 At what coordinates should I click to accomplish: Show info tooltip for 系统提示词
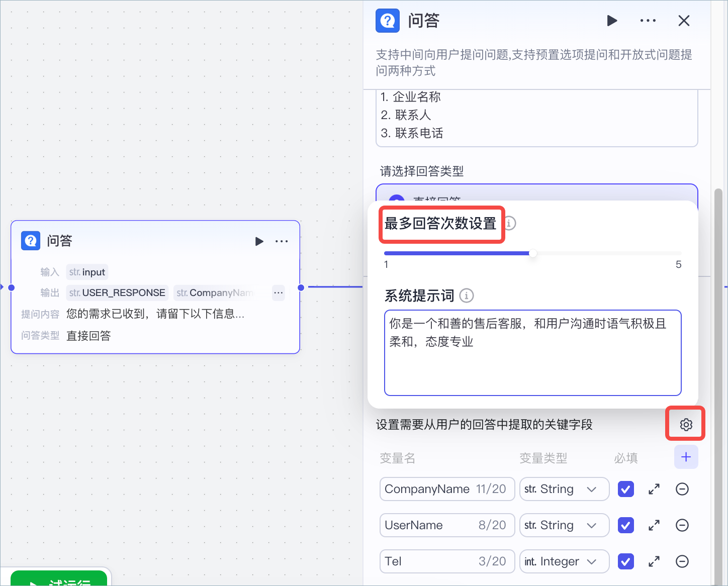point(467,296)
